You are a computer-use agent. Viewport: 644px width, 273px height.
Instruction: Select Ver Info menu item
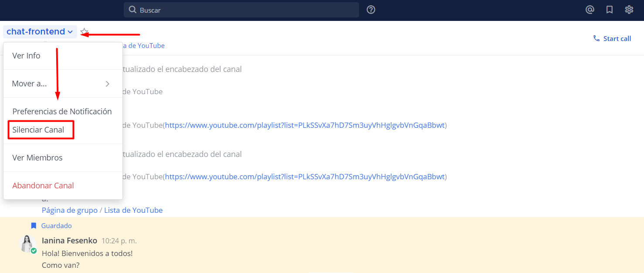tap(26, 56)
